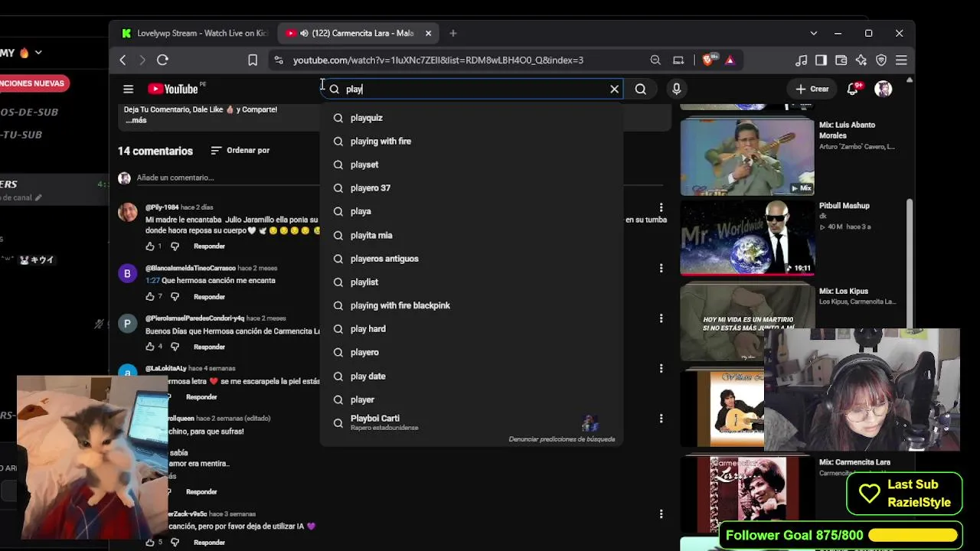Mute the audio on Carmencita Lara tab

coord(304,33)
